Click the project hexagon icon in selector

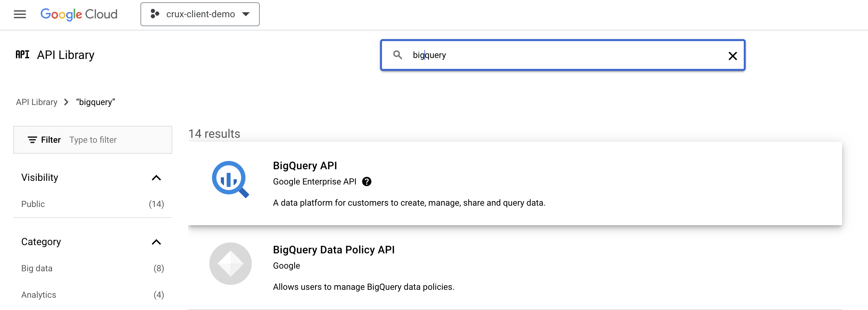pyautogui.click(x=155, y=14)
